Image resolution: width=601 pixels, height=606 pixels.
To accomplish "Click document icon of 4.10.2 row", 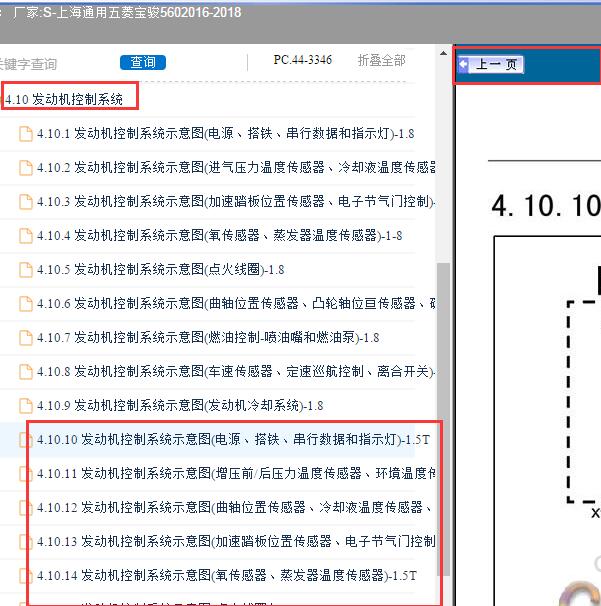I will tap(26, 168).
